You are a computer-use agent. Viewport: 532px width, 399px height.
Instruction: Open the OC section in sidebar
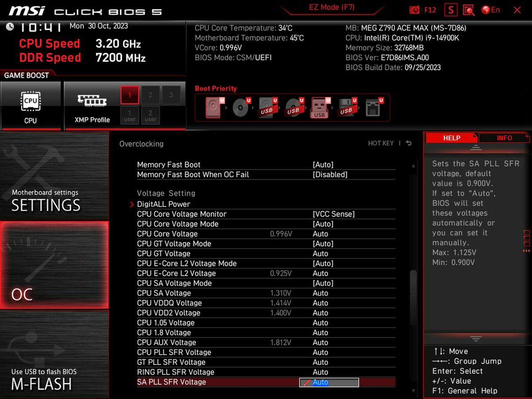tap(54, 265)
